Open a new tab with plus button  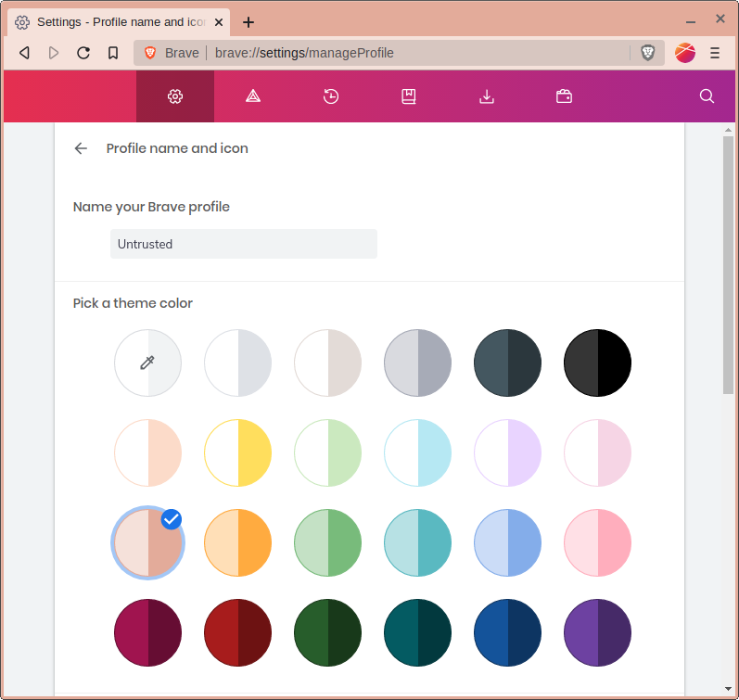(x=248, y=22)
